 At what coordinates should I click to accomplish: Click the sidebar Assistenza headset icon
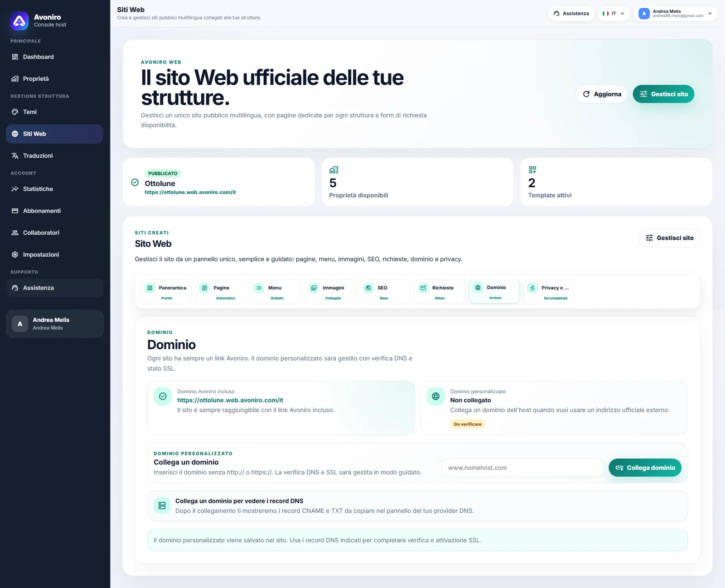click(15, 288)
